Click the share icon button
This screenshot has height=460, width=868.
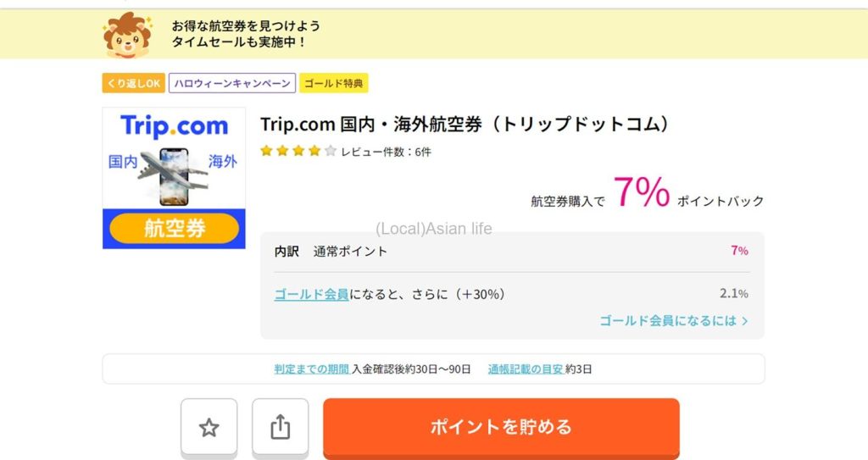point(280,428)
